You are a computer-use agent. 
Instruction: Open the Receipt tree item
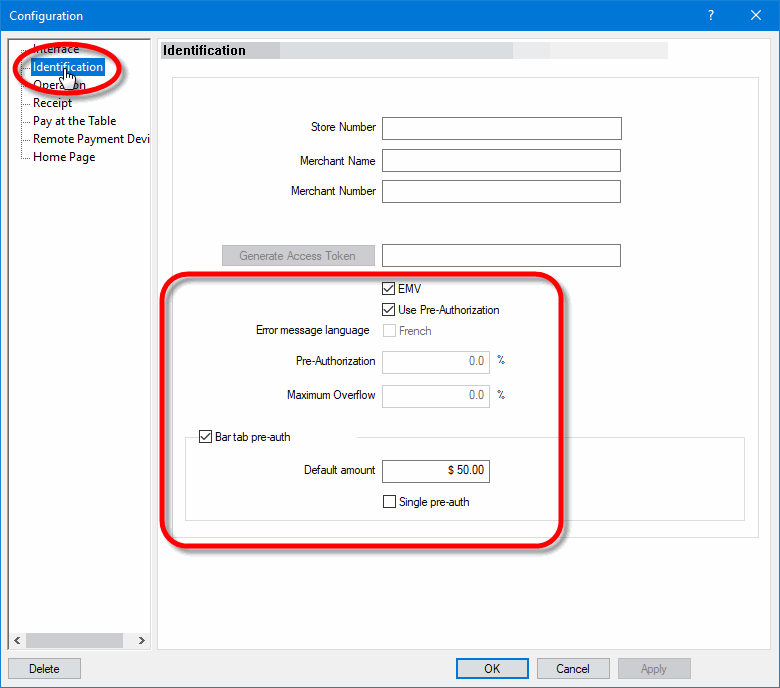(52, 103)
